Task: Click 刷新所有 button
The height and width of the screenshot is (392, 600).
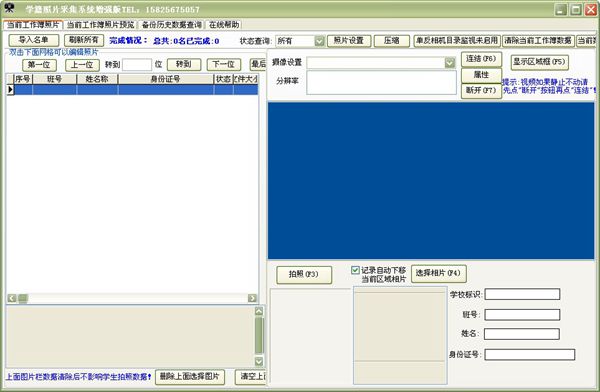Action: (84, 40)
